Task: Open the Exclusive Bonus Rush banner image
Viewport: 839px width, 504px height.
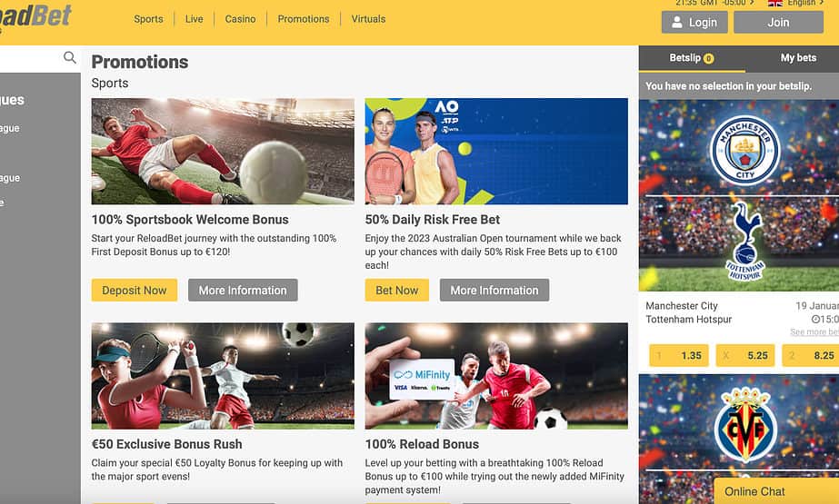Action: click(223, 376)
